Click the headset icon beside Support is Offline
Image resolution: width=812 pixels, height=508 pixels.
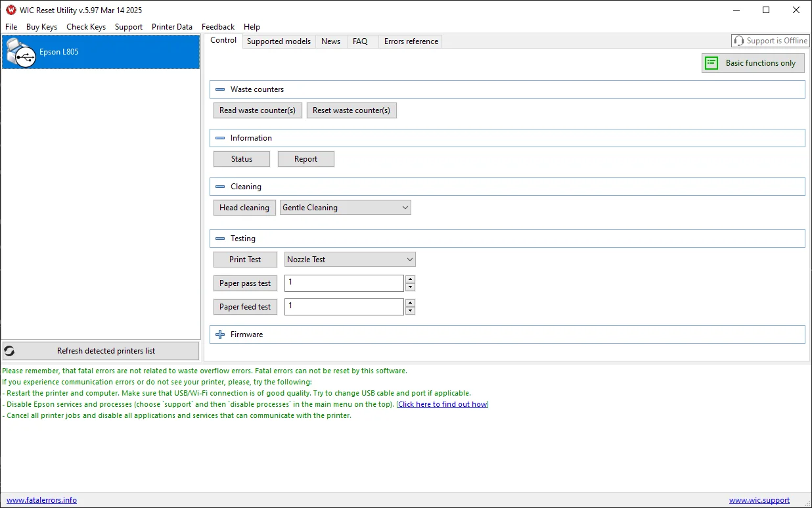[739, 41]
